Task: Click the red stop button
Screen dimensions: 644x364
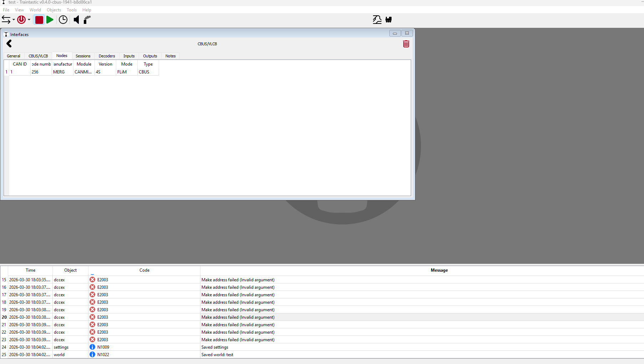Action: click(x=39, y=20)
